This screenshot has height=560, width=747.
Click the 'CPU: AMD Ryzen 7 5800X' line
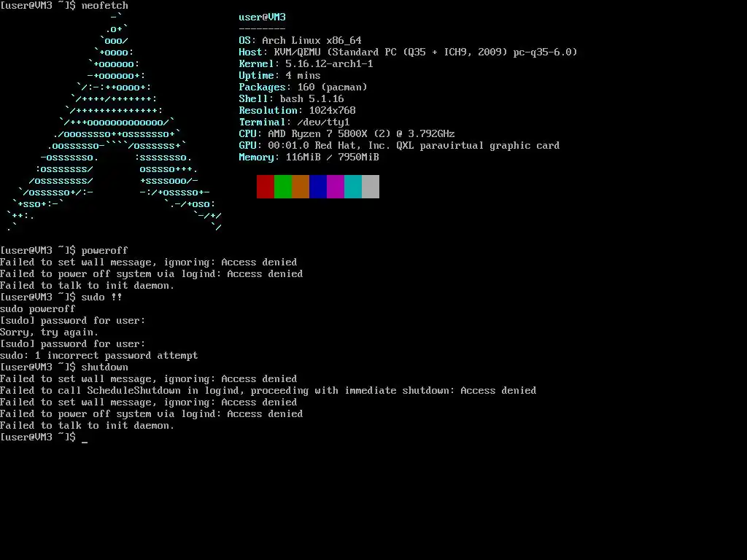click(347, 134)
